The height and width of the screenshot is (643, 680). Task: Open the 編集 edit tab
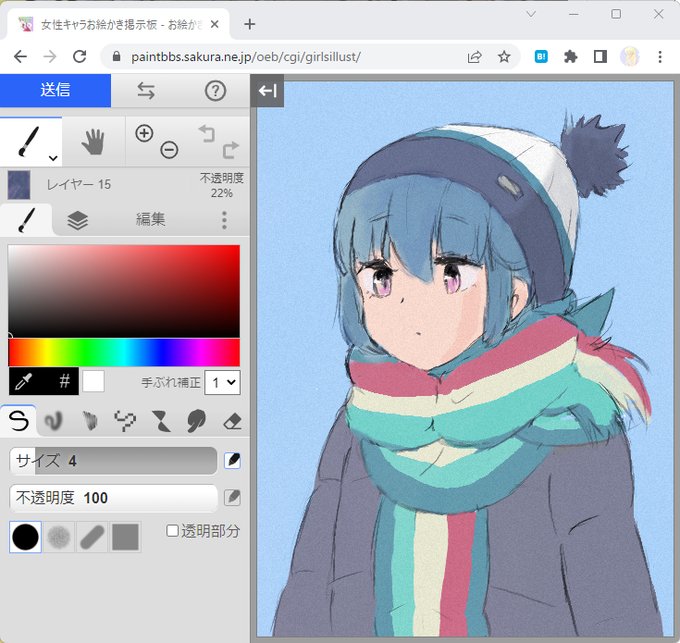coord(150,219)
